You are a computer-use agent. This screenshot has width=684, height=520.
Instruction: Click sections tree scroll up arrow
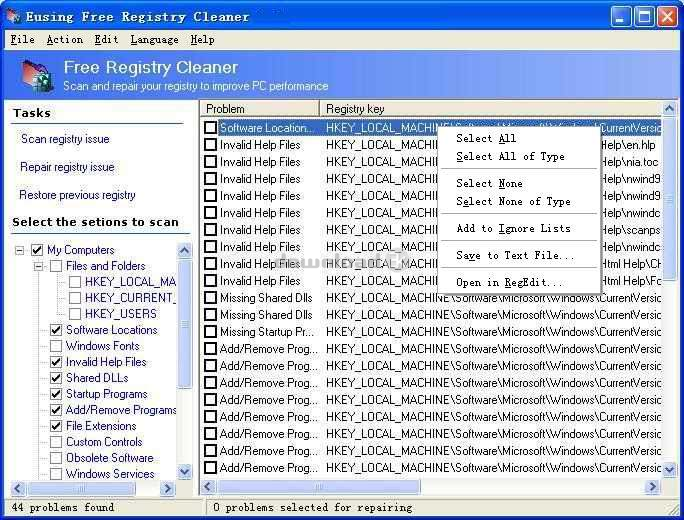point(185,250)
